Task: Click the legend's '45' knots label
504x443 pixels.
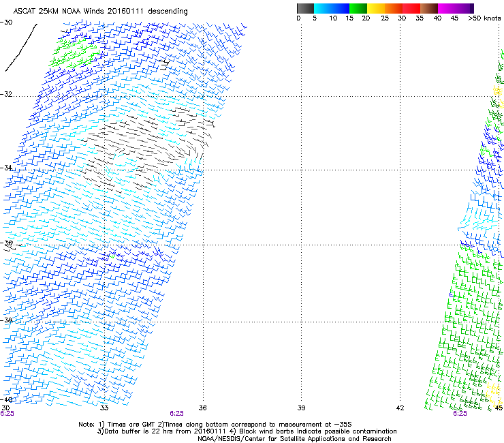Action: pos(454,18)
